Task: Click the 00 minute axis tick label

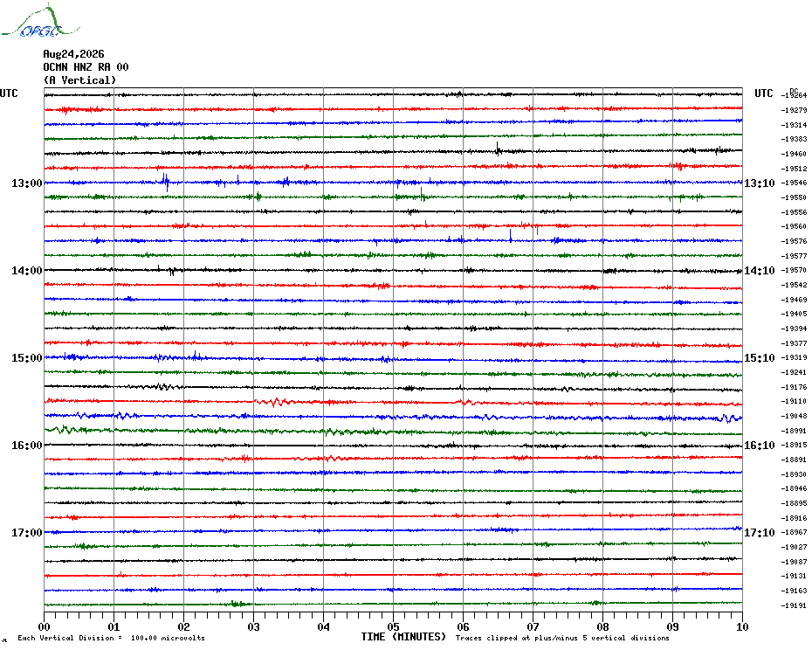Action: tap(44, 627)
